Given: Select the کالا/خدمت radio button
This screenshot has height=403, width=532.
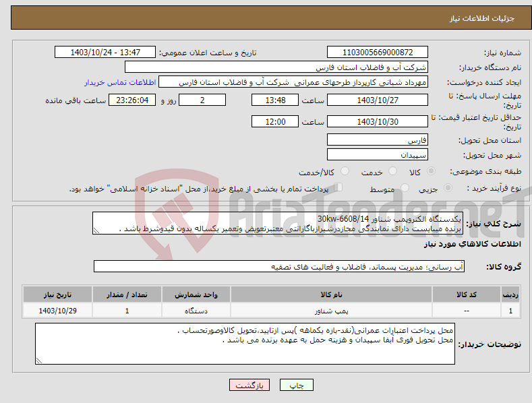Looking at the screenshot, I should pos(345,171).
